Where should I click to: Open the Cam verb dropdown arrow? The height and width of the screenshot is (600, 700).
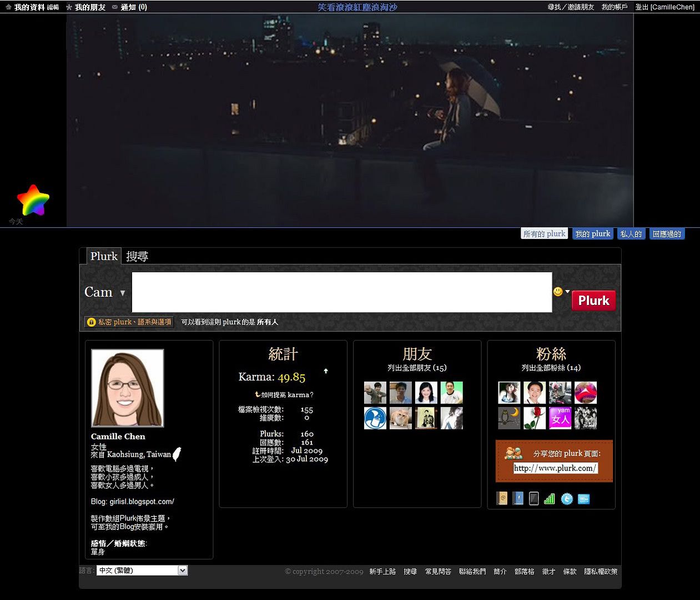tap(123, 293)
